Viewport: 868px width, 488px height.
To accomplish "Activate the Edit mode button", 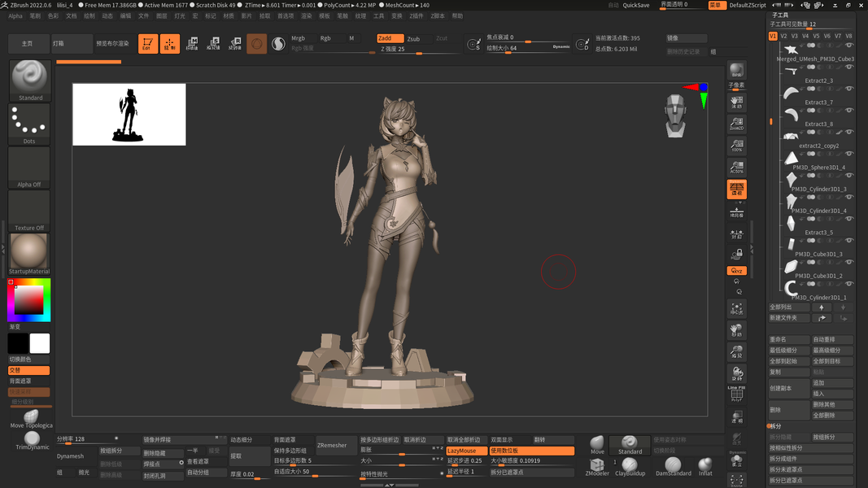I will 148,44.
